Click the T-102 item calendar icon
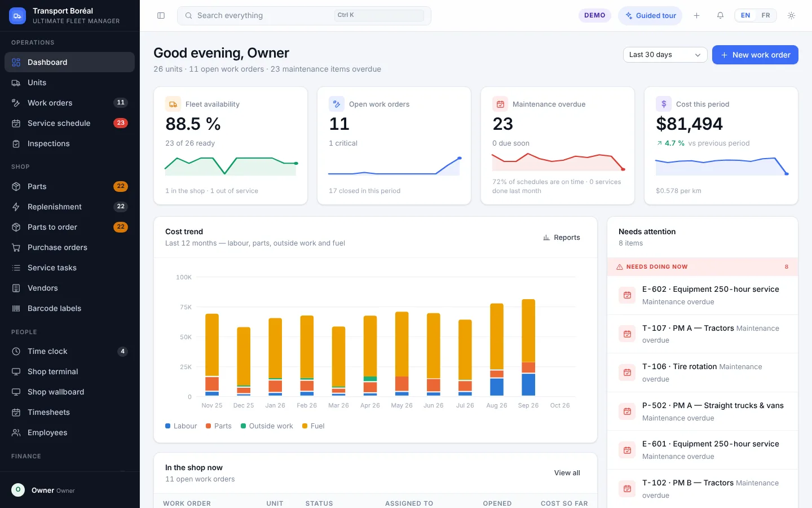 coord(627,489)
